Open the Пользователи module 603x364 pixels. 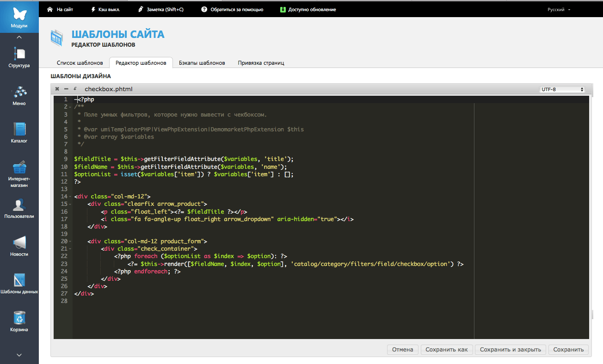pyautogui.click(x=19, y=208)
